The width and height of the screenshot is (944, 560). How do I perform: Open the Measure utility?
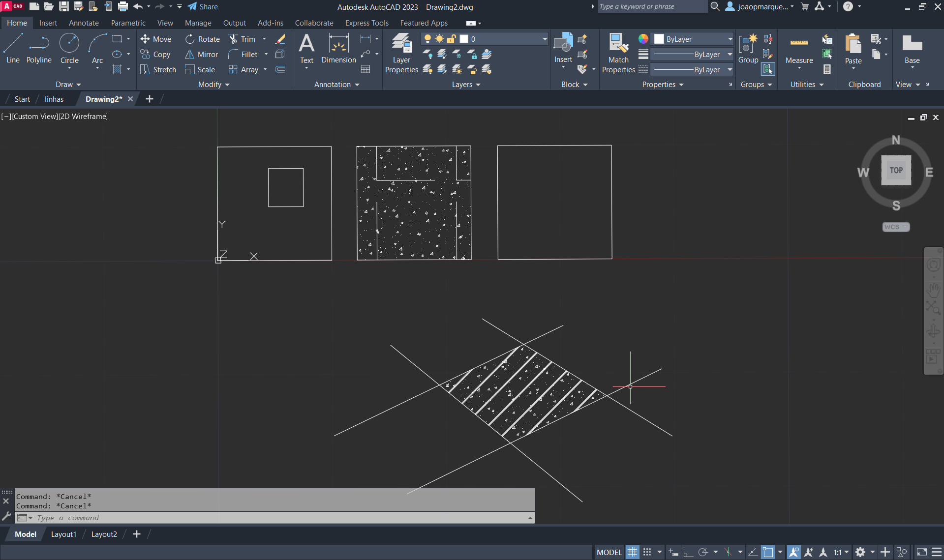[x=799, y=49]
